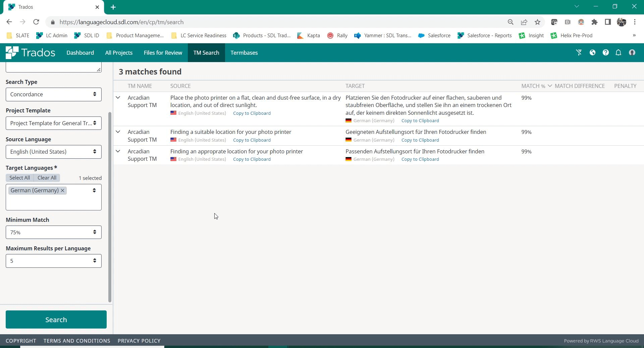Switch to the Termbases tab
Screen dimensions: 644x348
point(244,53)
